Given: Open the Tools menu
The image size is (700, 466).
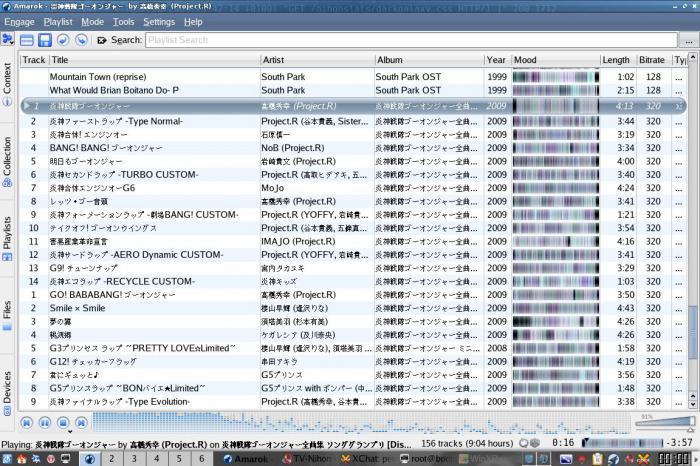Looking at the screenshot, I should point(123,22).
